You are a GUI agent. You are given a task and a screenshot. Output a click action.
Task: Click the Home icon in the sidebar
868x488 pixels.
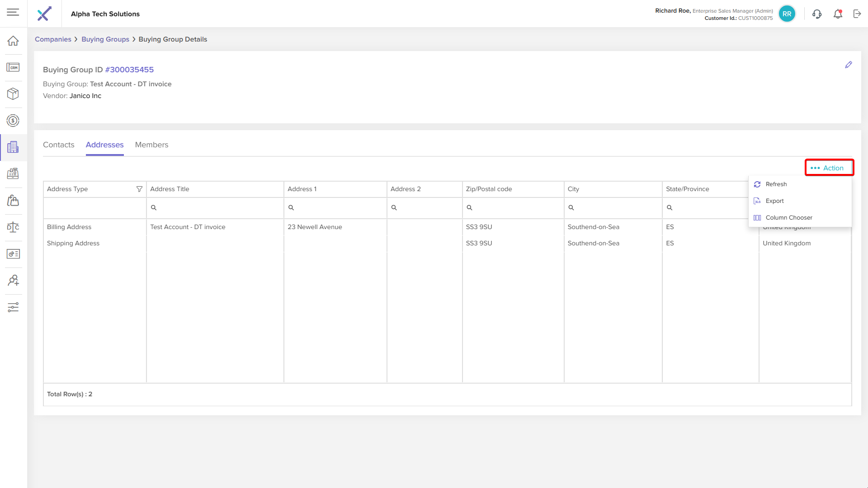pos(13,41)
